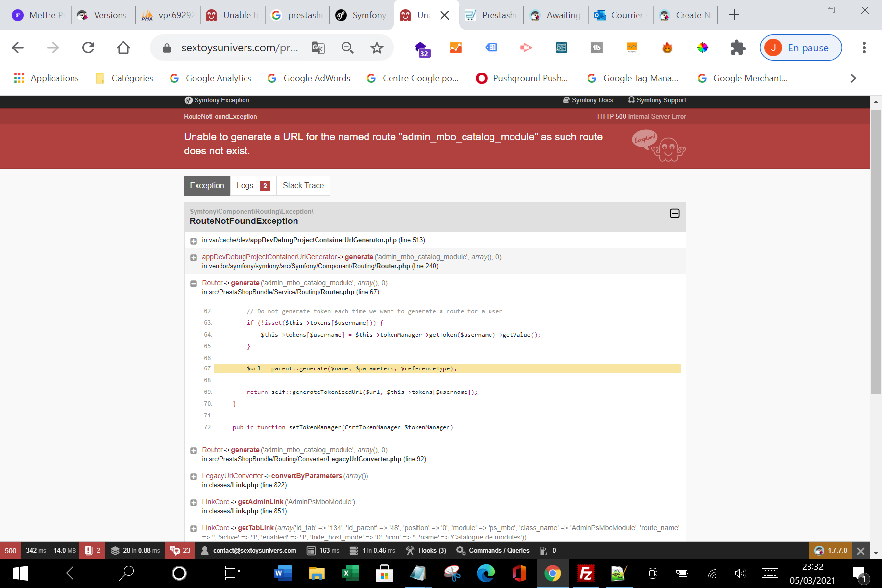
Task: Collapse the RouteNotFoundException block
Action: [674, 213]
